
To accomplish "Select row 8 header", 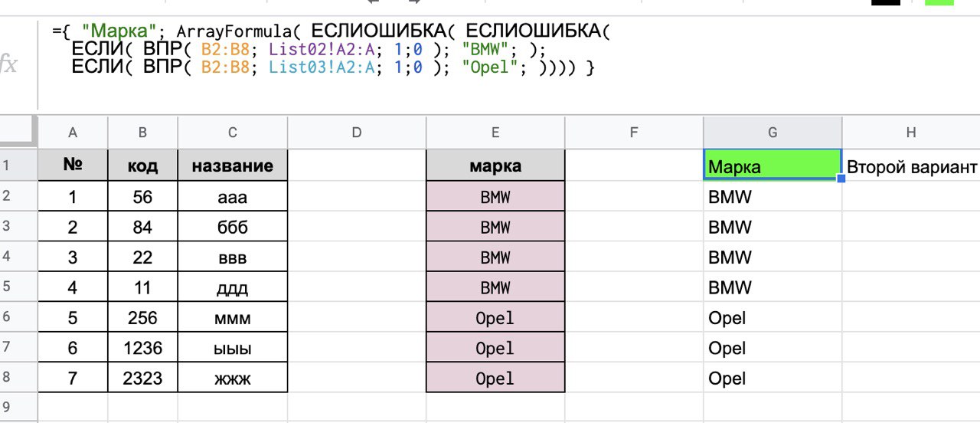I will [x=18, y=378].
